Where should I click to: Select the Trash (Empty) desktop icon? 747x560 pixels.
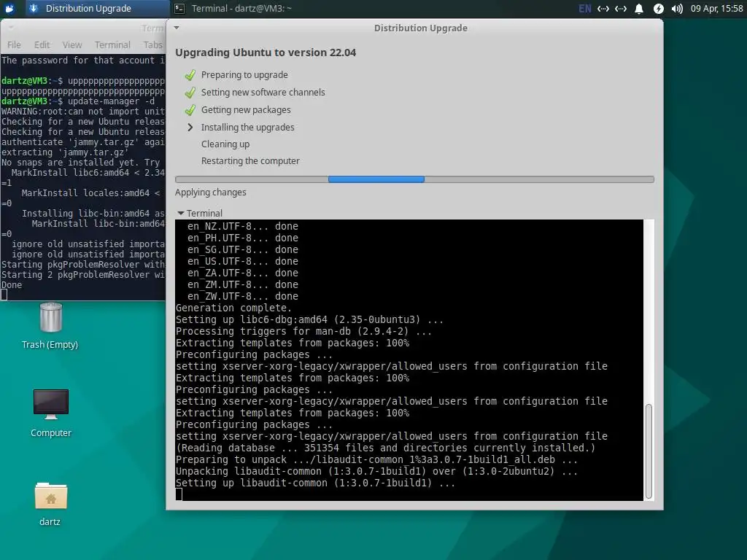tap(50, 326)
